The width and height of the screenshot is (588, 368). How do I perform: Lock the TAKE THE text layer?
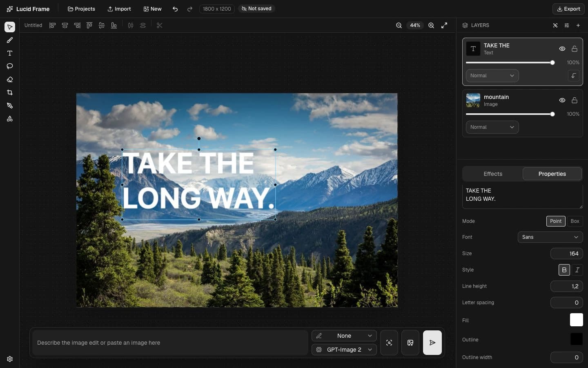point(575,49)
